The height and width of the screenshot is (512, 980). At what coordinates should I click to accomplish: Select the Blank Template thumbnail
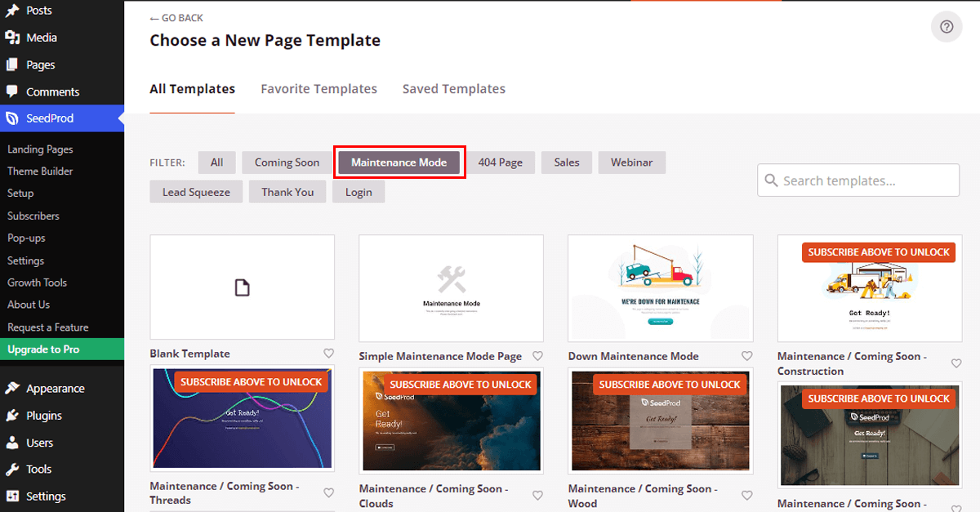(243, 287)
